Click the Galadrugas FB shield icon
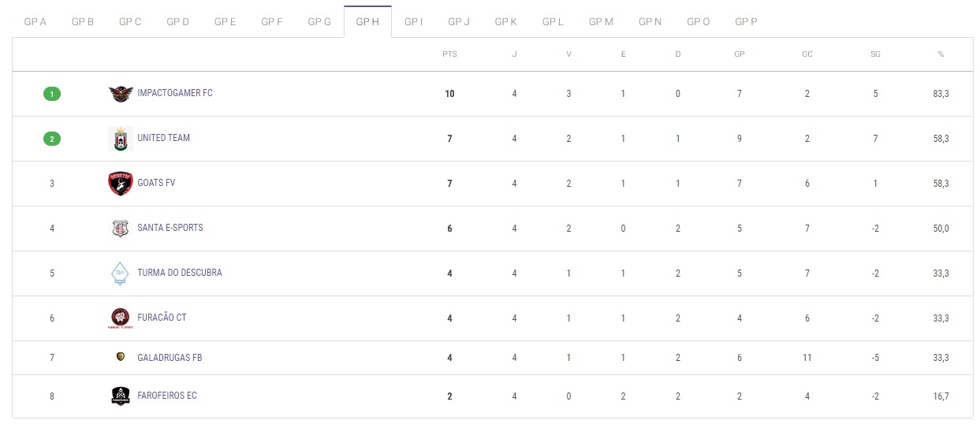980x424 pixels. pos(121,357)
